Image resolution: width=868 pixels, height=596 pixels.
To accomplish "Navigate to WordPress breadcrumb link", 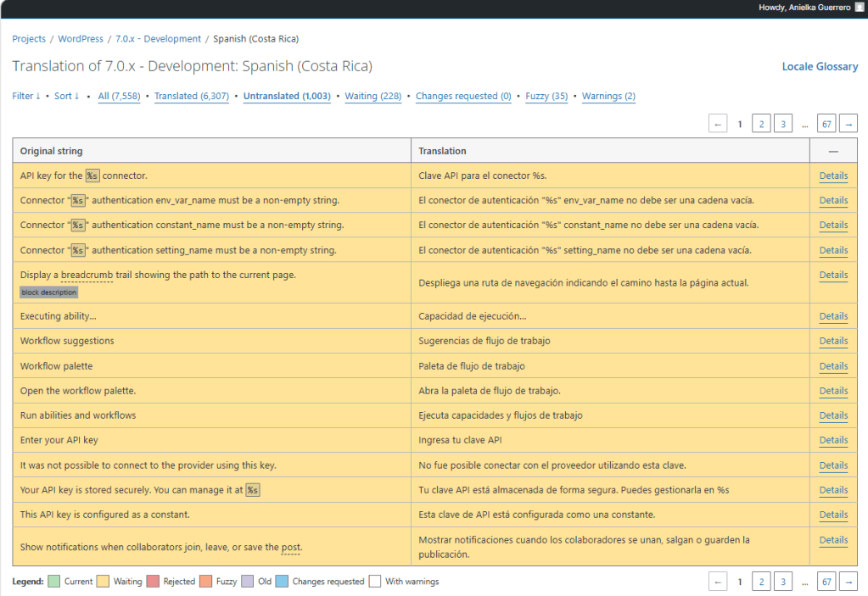I will click(81, 39).
